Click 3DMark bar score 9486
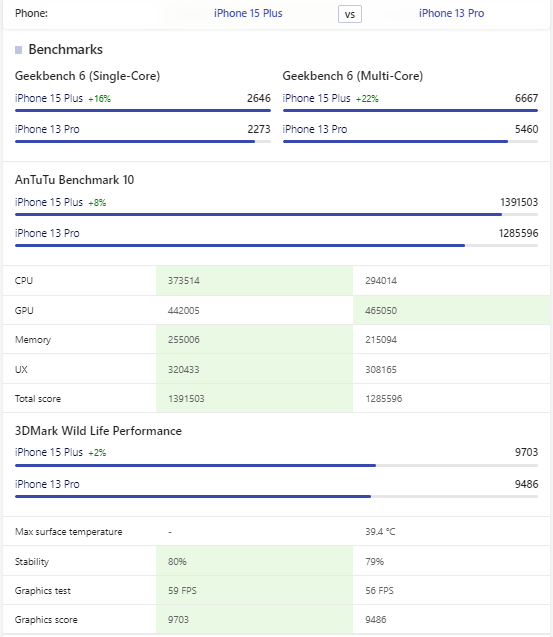 [x=526, y=484]
